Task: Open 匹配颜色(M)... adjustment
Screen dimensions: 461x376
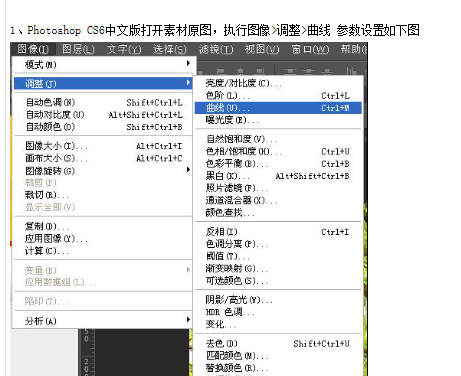Action: point(278,356)
